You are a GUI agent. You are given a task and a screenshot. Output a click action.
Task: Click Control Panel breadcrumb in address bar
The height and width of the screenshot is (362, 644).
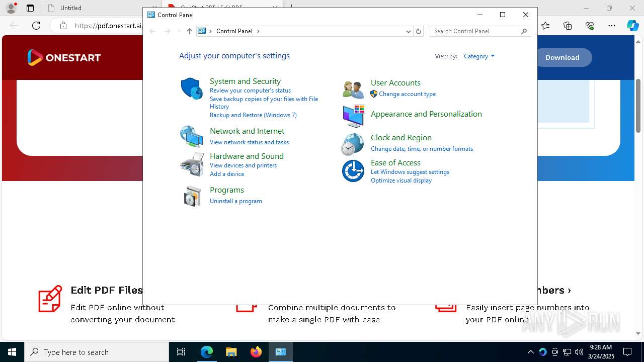click(234, 31)
